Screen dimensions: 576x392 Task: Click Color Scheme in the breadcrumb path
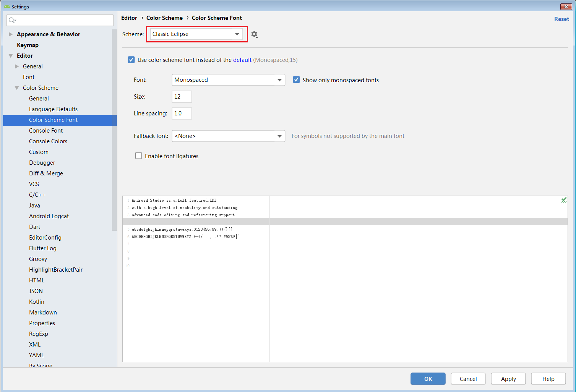(x=164, y=18)
